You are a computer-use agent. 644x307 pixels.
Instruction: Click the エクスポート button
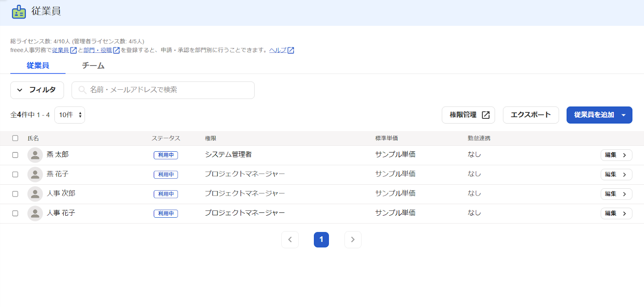point(531,115)
